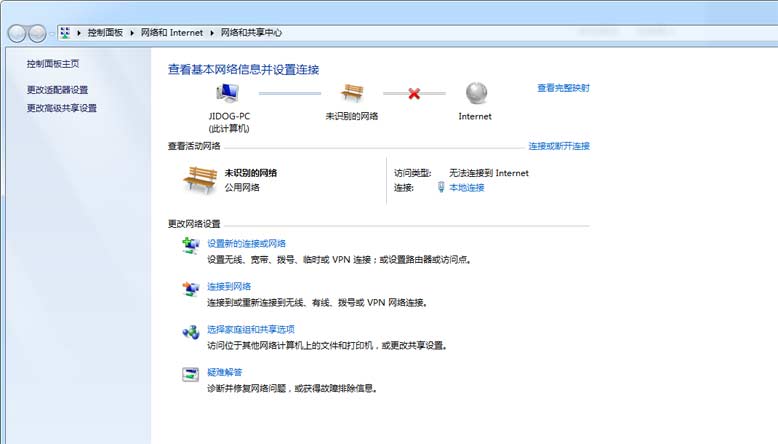The height and width of the screenshot is (444, 778).
Task: Click description text starting 访问位于其他网络
Action: [x=327, y=345]
